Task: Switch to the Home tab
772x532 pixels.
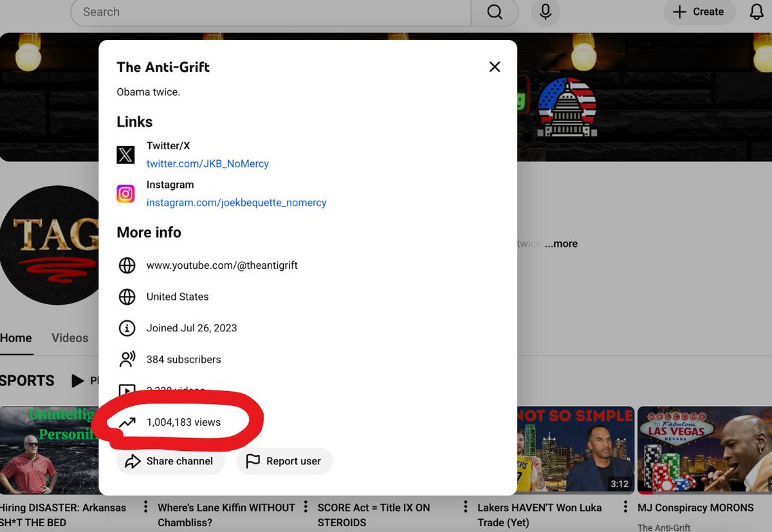Action: (16, 338)
